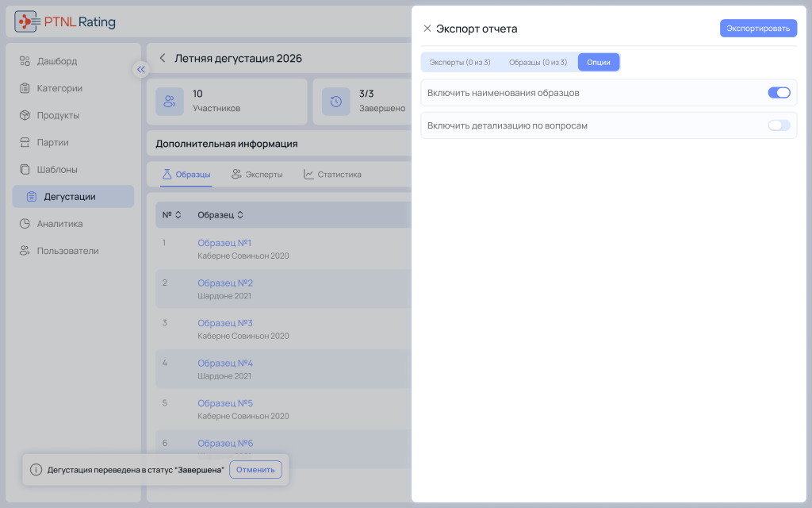
Task: Open the Образец №2 link
Action: coord(225,283)
